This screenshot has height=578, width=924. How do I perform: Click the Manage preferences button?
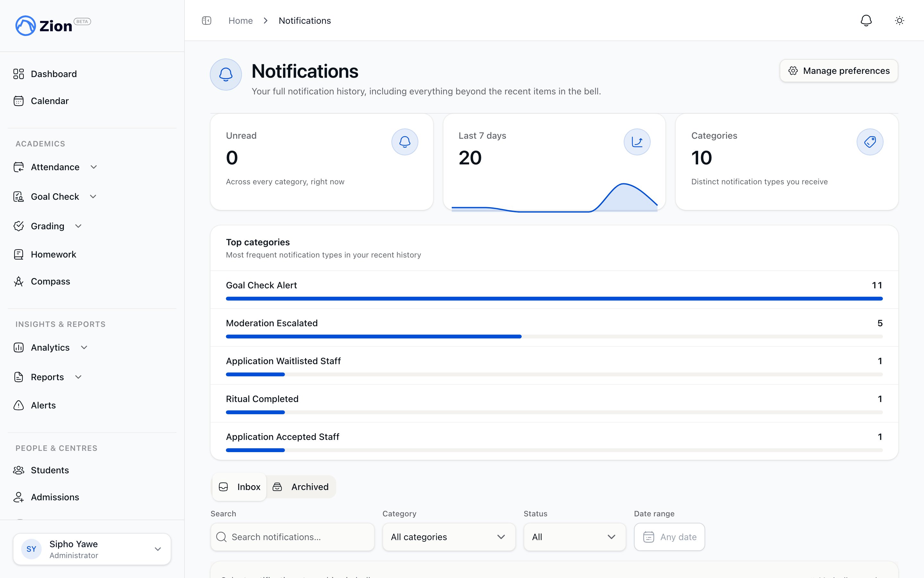(839, 71)
